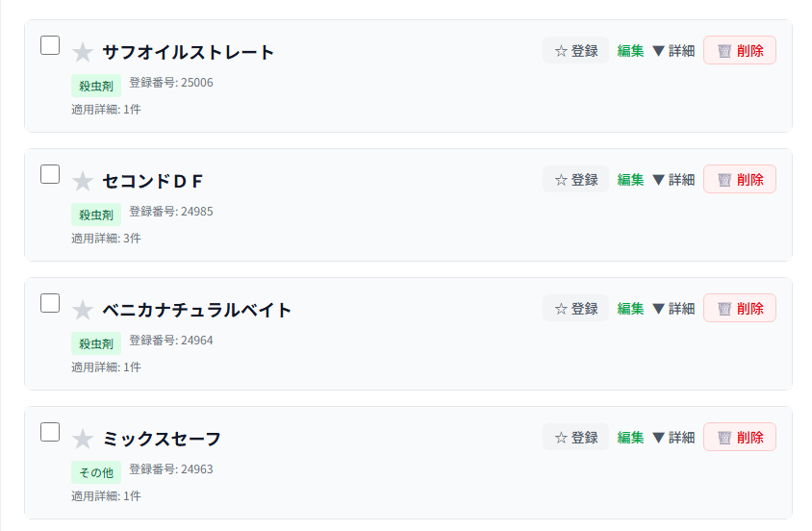Click the その他 tag on ミックスセーフ
This screenshot has width=812, height=531.
coord(96,472)
